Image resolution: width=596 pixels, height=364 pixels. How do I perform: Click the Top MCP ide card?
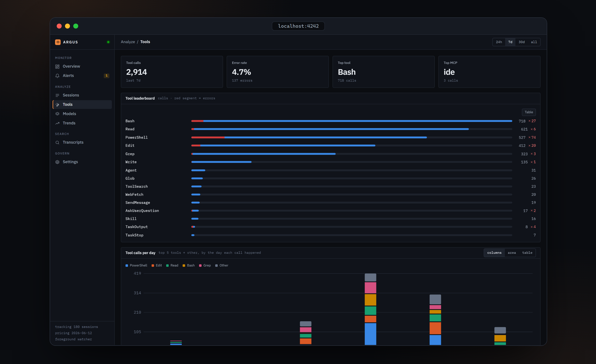pyautogui.click(x=489, y=72)
